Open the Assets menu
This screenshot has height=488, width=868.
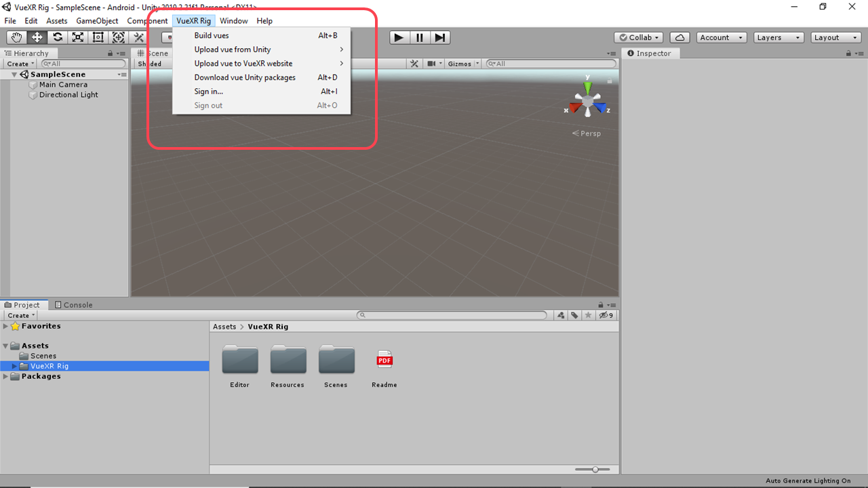pos(57,21)
